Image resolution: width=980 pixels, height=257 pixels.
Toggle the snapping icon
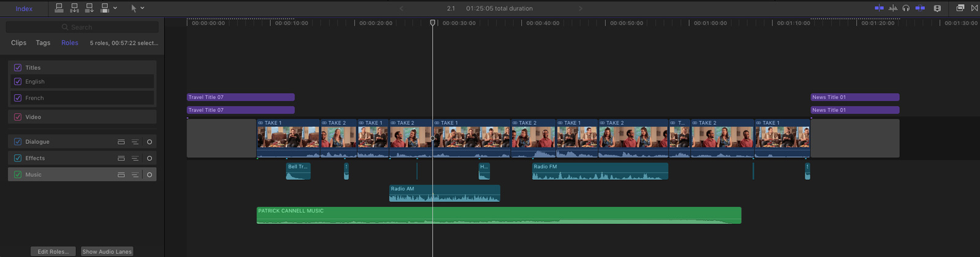pos(920,8)
